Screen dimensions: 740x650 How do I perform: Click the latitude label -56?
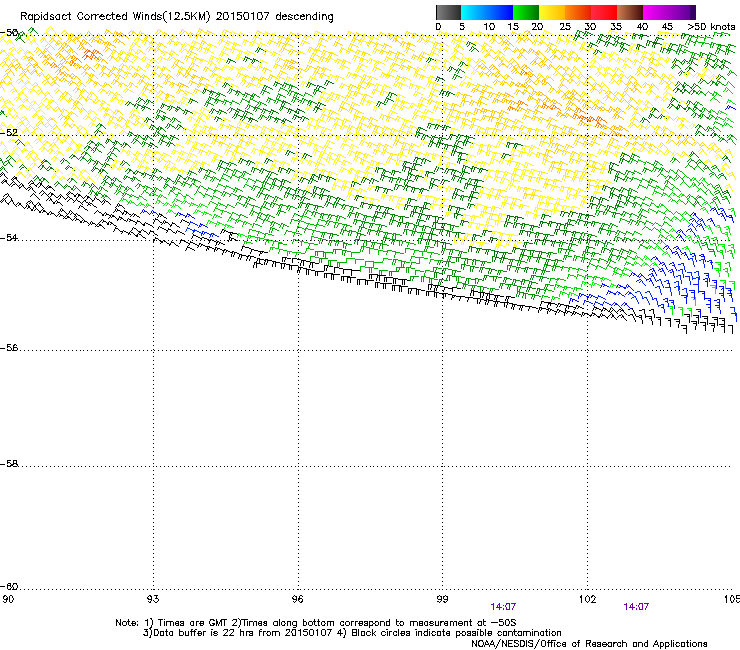(x=9, y=347)
